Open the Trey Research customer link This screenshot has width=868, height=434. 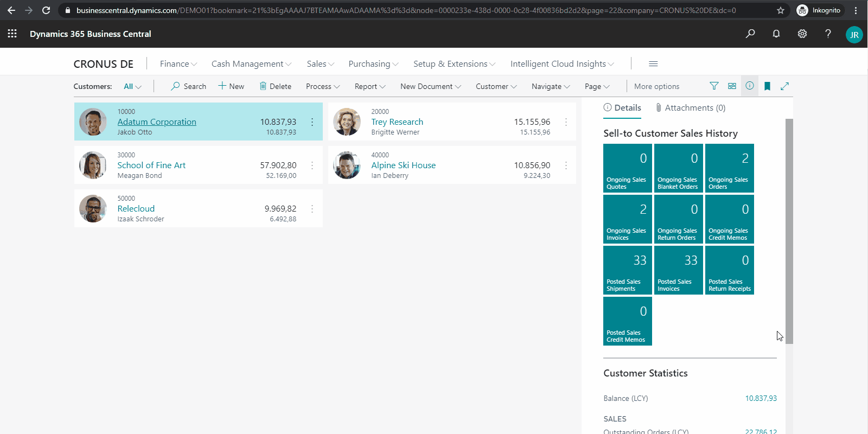click(397, 122)
